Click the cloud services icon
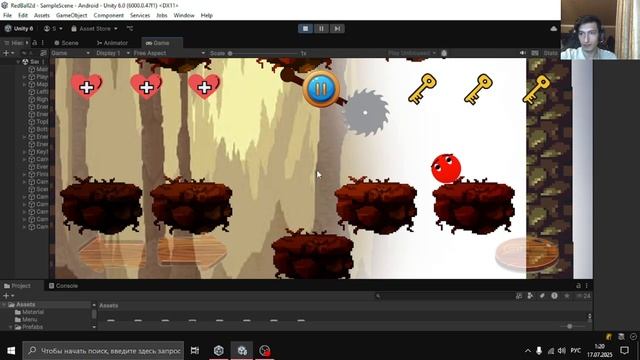This screenshot has width=640, height=360. pos(553,29)
